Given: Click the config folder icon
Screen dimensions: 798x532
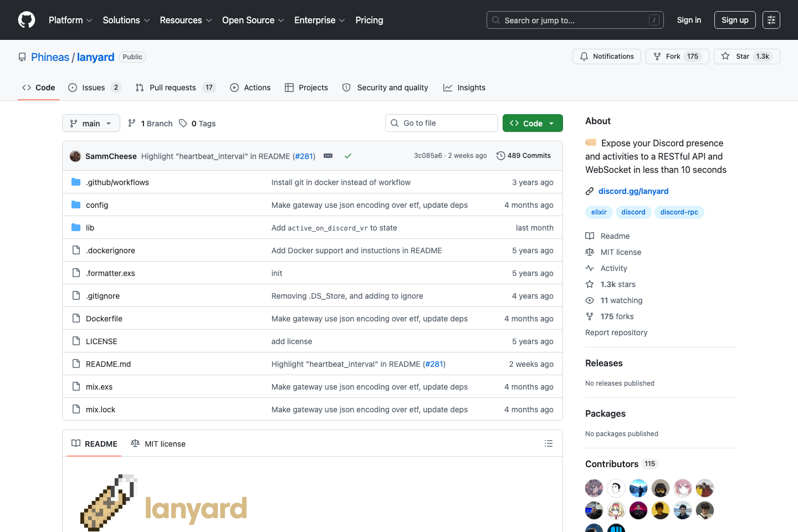Looking at the screenshot, I should [75, 204].
